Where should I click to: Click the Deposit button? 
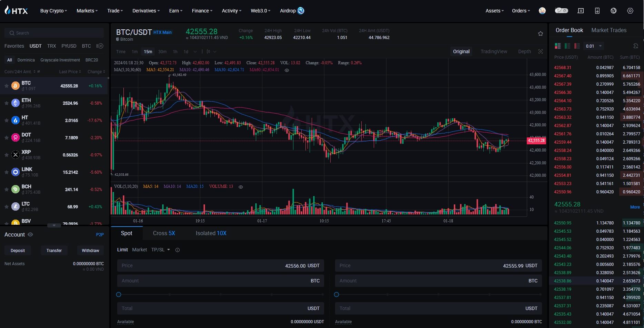tap(18, 250)
